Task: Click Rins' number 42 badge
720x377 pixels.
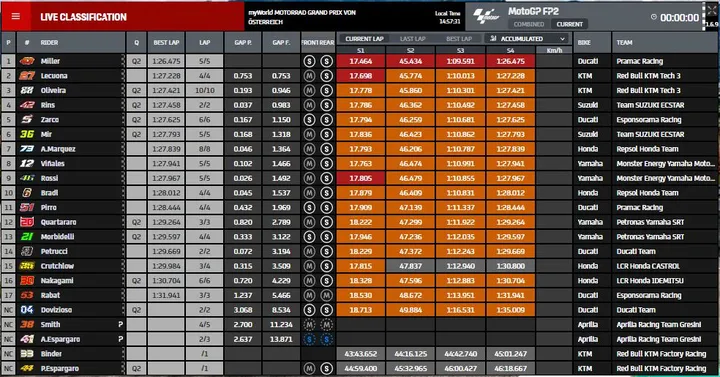Action: pos(27,105)
